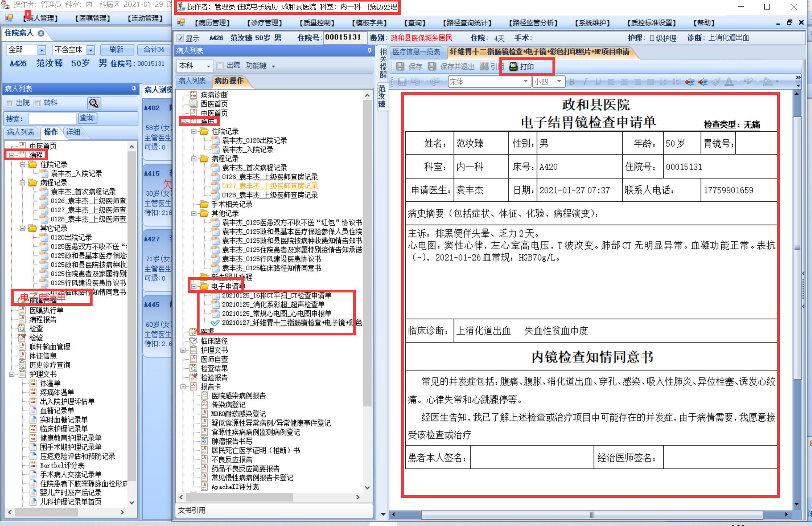Click the pin icon on 病人列表 header
The image size is (812, 526).
tap(134, 88)
